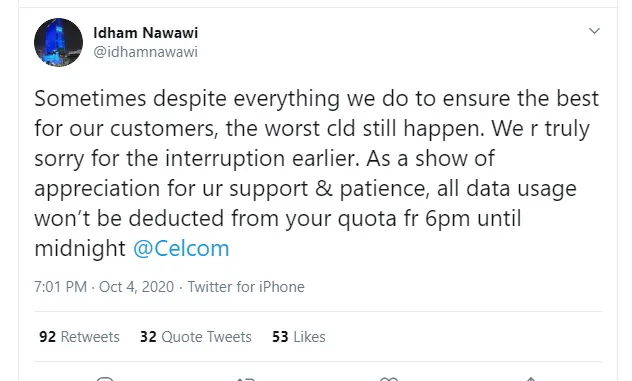Open Idham Nawawi's round profile picture
The width and height of the screenshot is (632, 381).
tap(58, 42)
